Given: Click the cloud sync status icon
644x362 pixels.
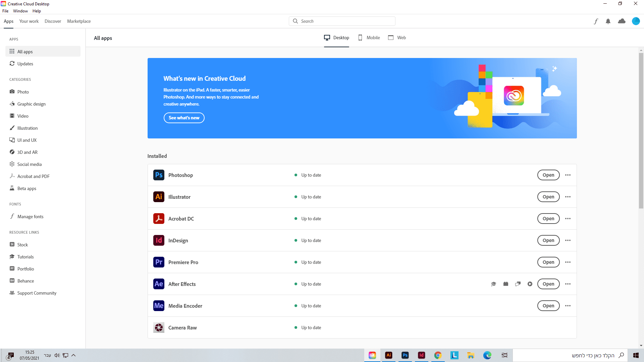Looking at the screenshot, I should (x=622, y=21).
